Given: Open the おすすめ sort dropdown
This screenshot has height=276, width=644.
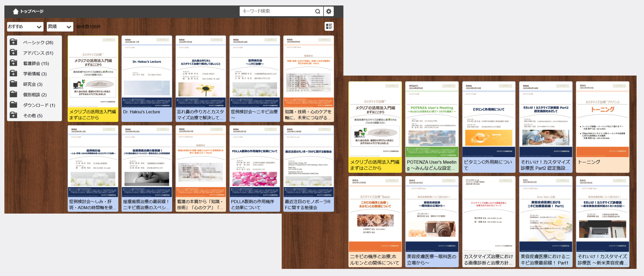Looking at the screenshot, I should coord(25,27).
